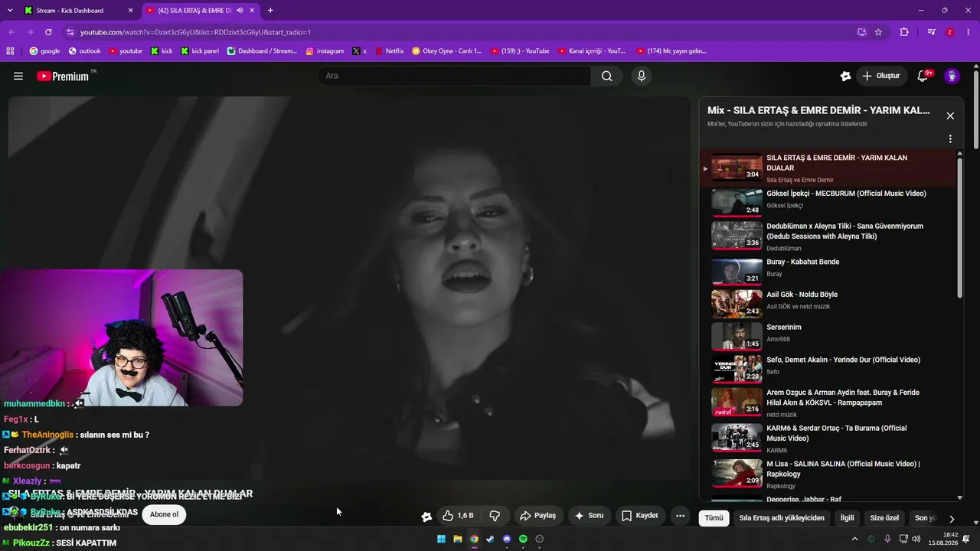Image resolution: width=980 pixels, height=551 pixels.
Task: Open File Explorer from the taskbar
Action: coord(458,539)
